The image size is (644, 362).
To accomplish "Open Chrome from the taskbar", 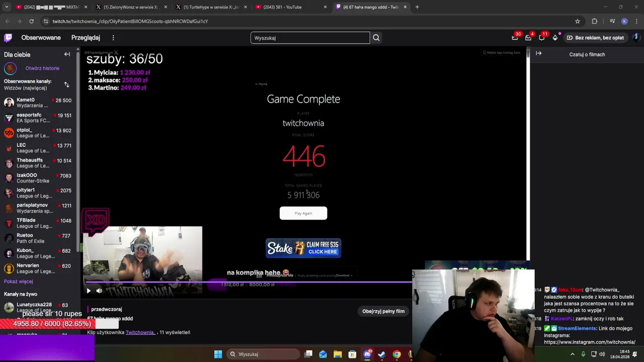I will click(x=396, y=354).
